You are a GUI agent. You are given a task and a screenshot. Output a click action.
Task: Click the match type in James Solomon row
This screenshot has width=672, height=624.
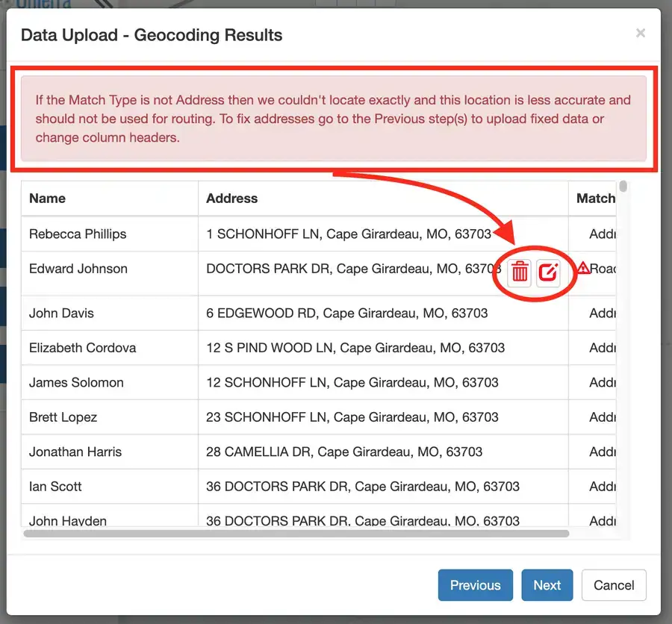pos(603,382)
